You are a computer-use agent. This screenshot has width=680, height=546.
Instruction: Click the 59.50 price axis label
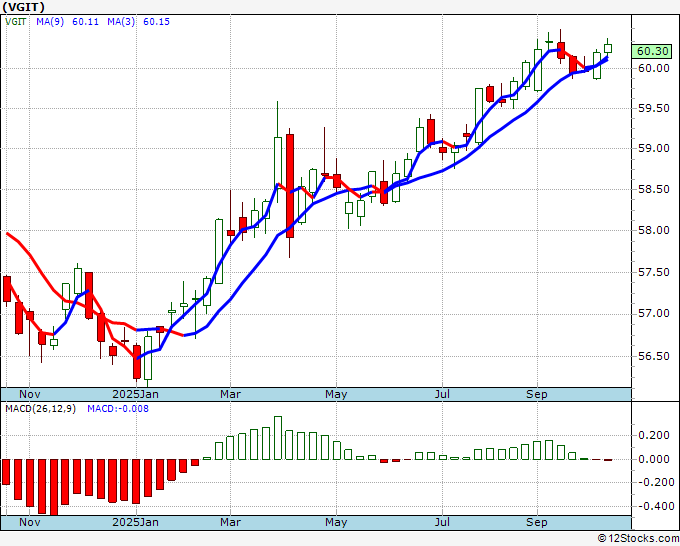654,108
